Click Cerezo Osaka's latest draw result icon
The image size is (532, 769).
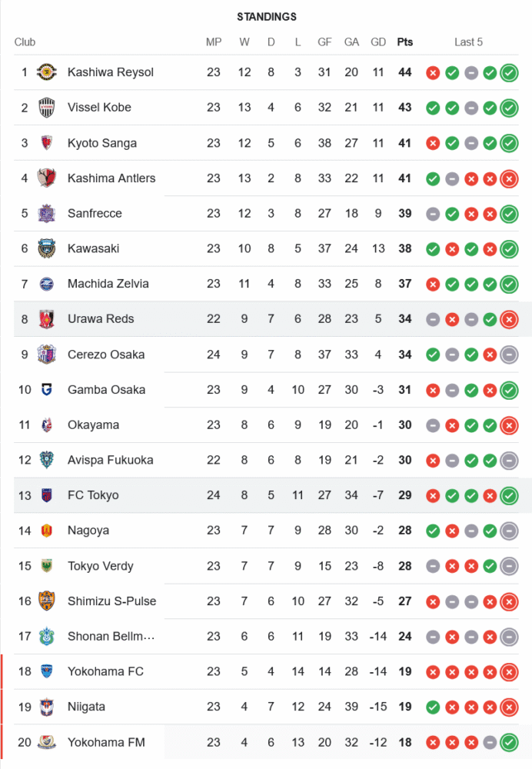tap(509, 355)
